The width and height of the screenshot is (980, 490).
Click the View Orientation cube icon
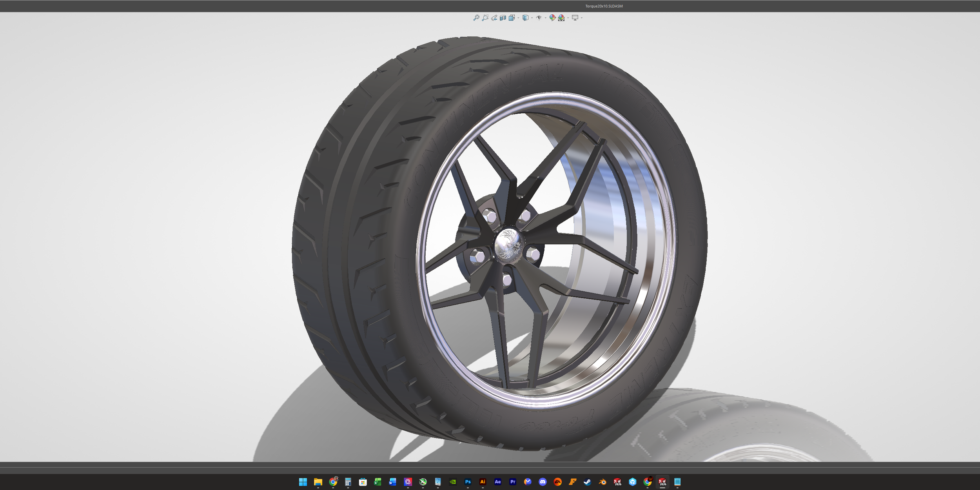click(x=512, y=18)
